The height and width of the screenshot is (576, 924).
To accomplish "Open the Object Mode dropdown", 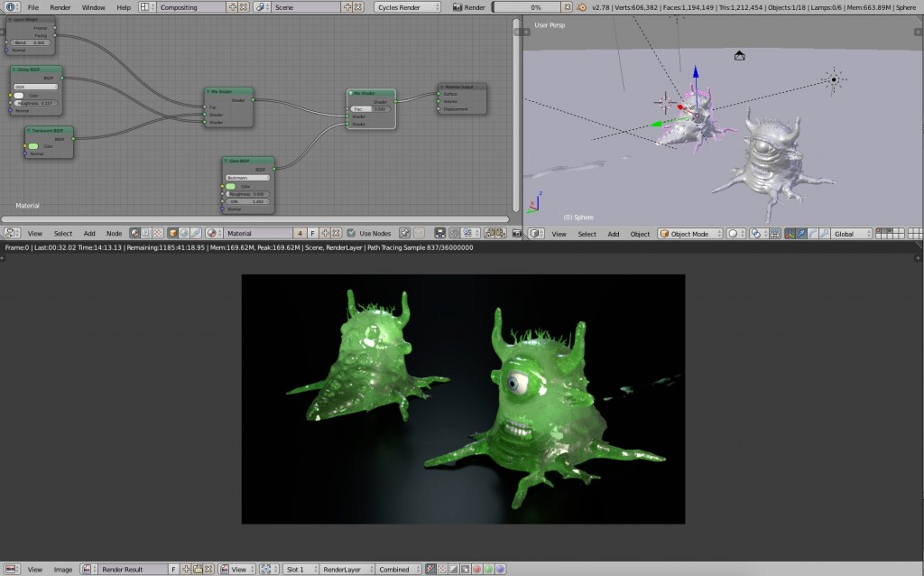I will [688, 233].
